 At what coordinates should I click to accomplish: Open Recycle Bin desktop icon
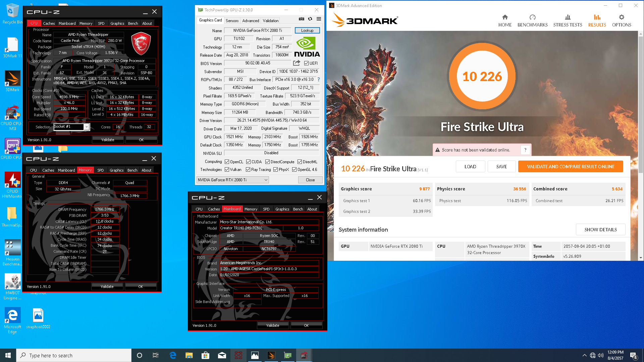click(x=12, y=14)
